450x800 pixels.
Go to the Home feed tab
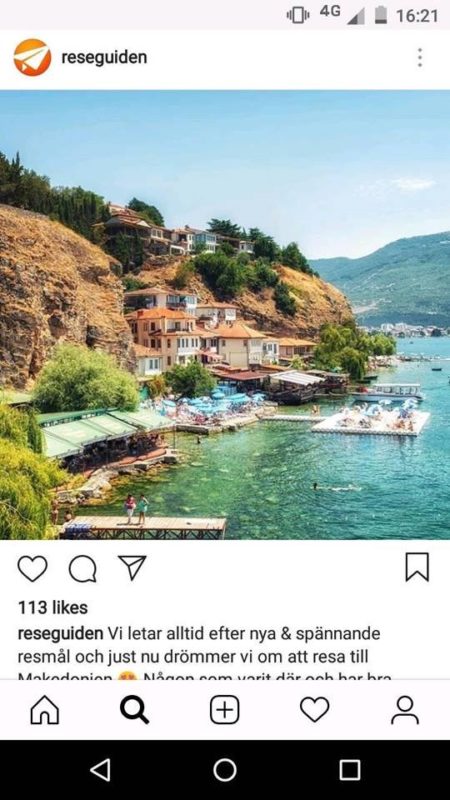[x=45, y=710]
